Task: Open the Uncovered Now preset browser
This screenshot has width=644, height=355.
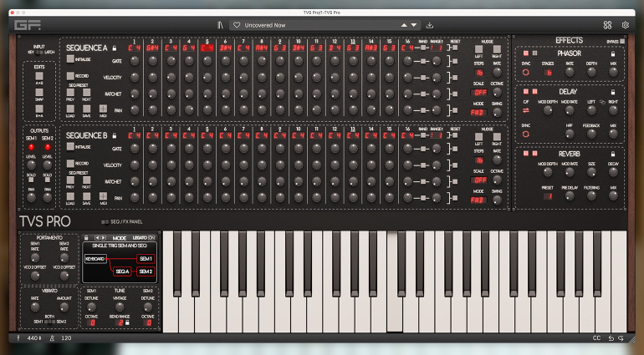Action: (x=264, y=25)
